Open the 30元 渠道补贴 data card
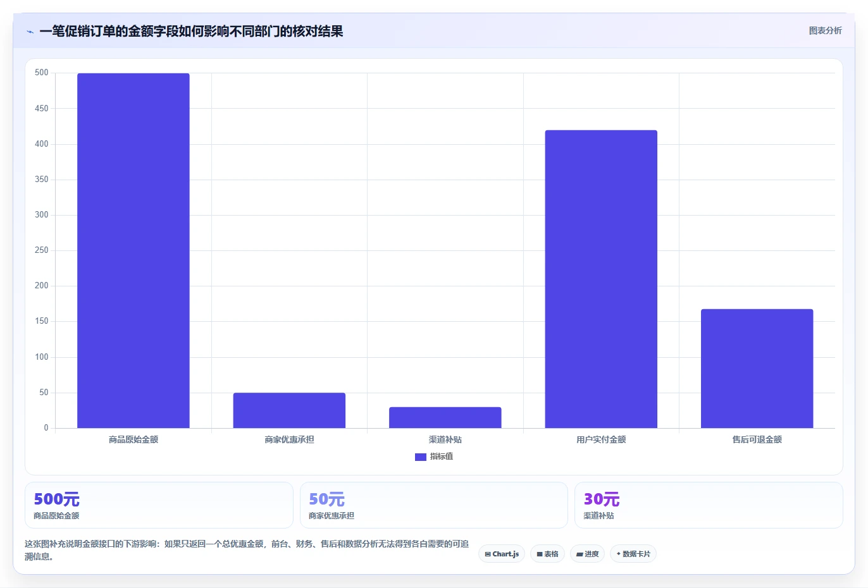Screen dimensions: 868x588 click(x=709, y=505)
